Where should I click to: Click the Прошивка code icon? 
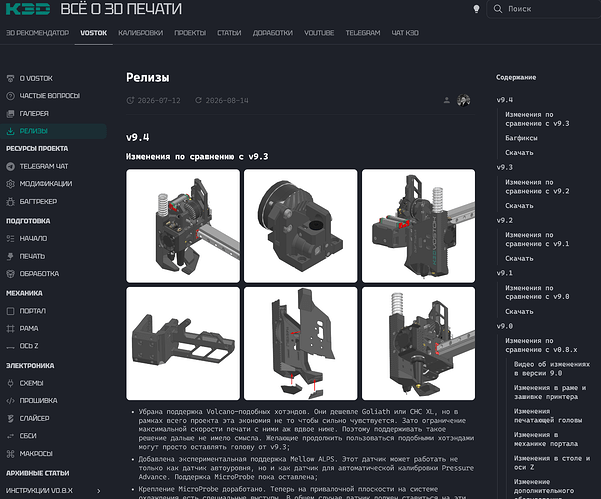(x=10, y=401)
